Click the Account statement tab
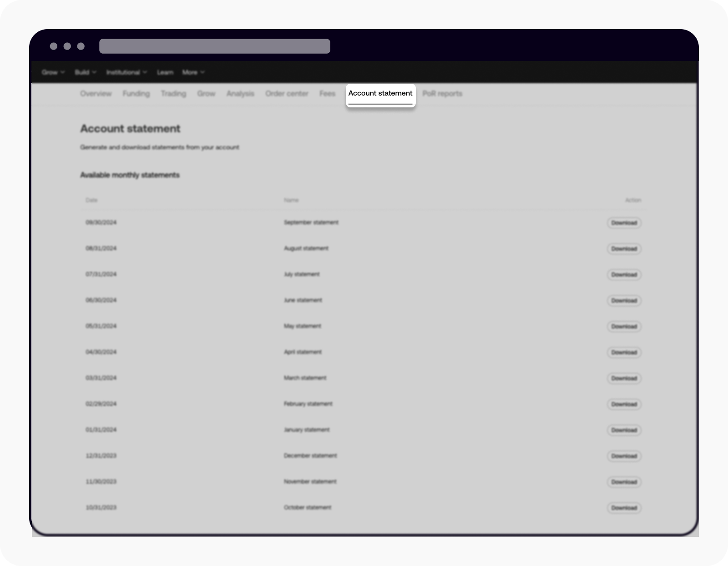Screen dimensions: 728x566 (380, 94)
